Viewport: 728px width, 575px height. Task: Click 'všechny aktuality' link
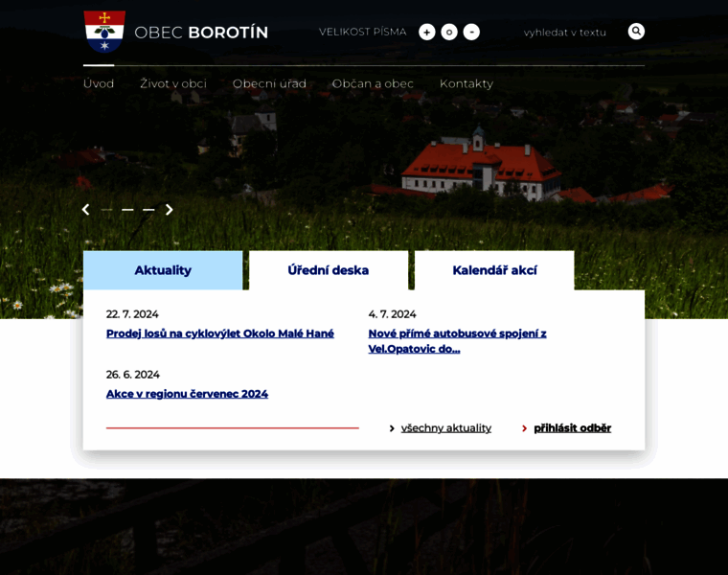click(446, 427)
